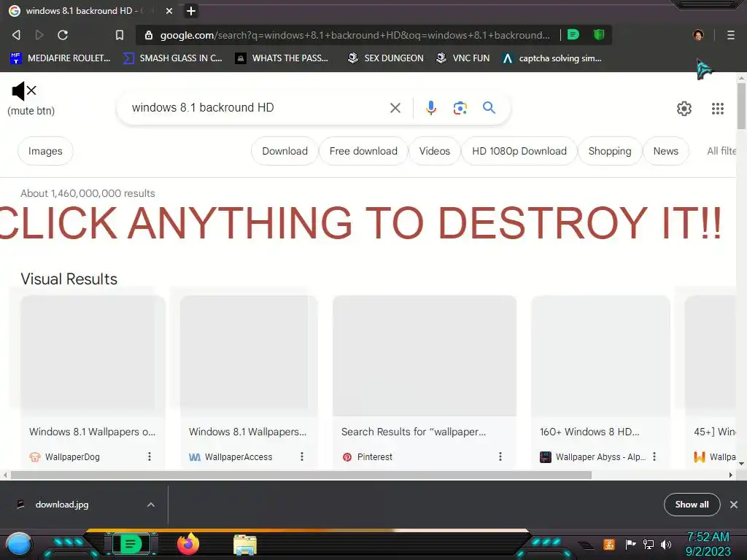Select the Images filter chip

[x=45, y=151]
